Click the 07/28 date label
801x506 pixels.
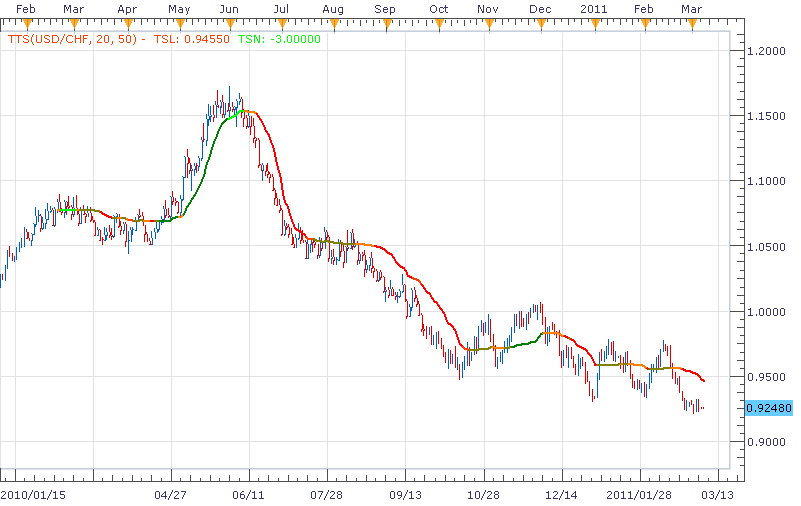pyautogui.click(x=326, y=495)
